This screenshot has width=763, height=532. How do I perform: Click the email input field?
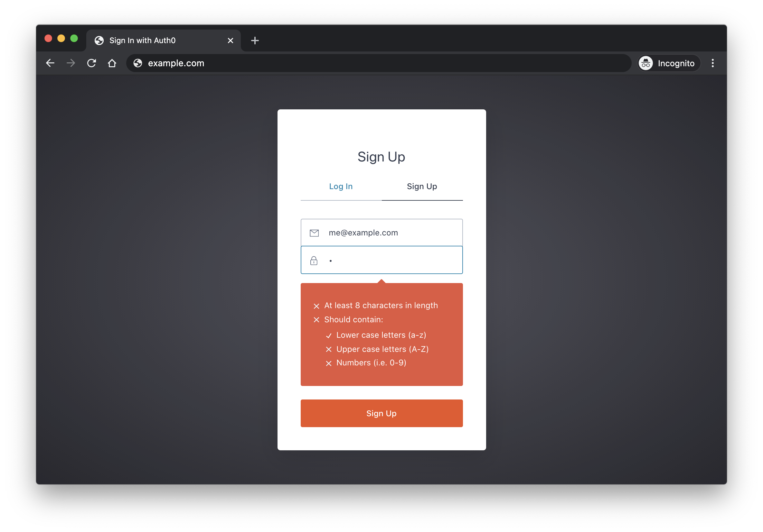pyautogui.click(x=381, y=232)
